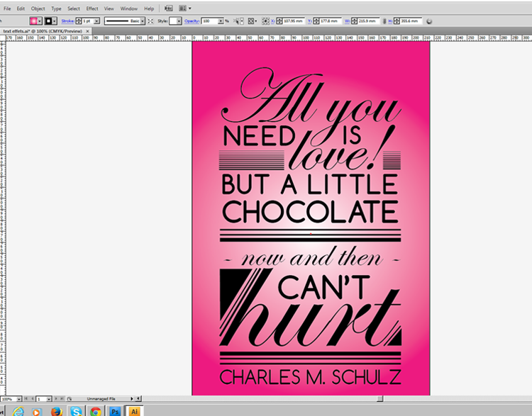
Task: Open the 100% zoom level dropdown
Action: [x=18, y=399]
